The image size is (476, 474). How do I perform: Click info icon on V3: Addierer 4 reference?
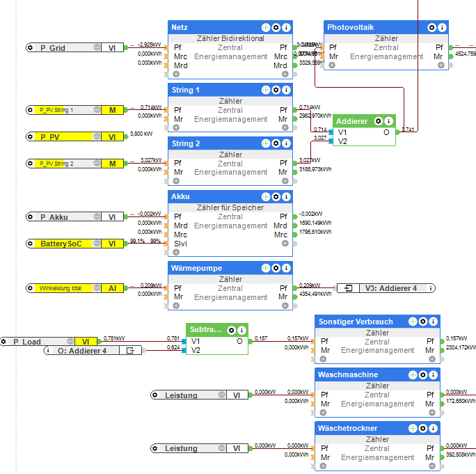click(431, 288)
